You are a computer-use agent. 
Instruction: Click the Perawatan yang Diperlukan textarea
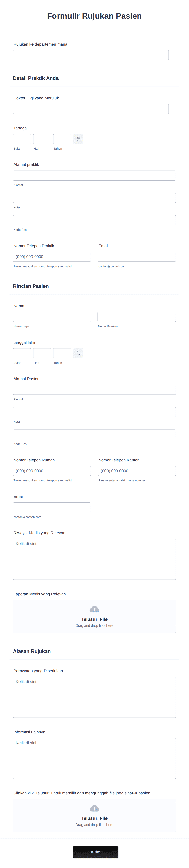pos(94,697)
